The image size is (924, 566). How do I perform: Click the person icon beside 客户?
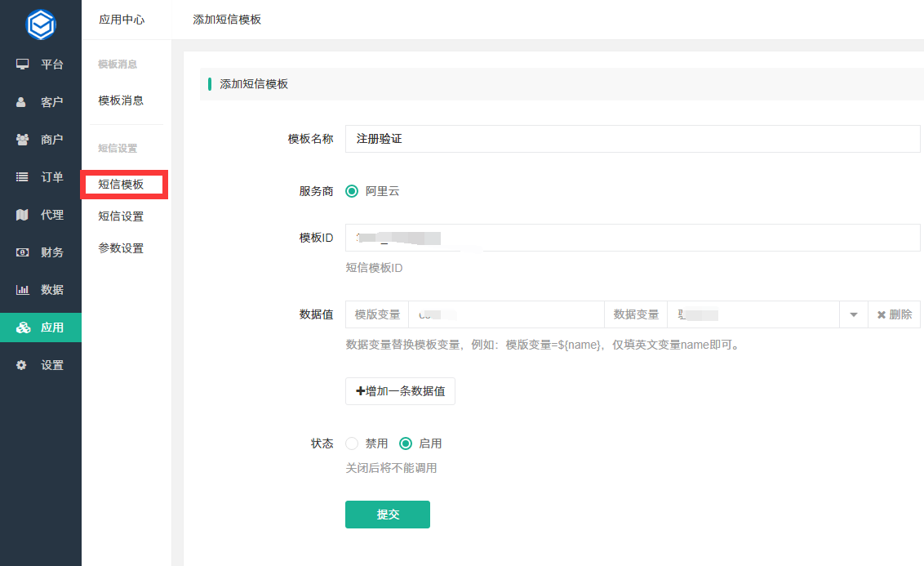coord(21,101)
